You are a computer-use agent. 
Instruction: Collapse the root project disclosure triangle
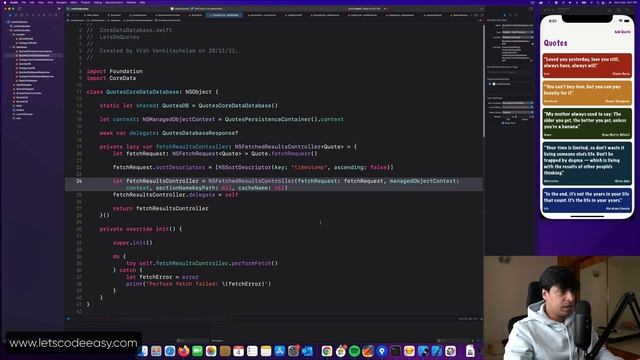[x=6, y=22]
